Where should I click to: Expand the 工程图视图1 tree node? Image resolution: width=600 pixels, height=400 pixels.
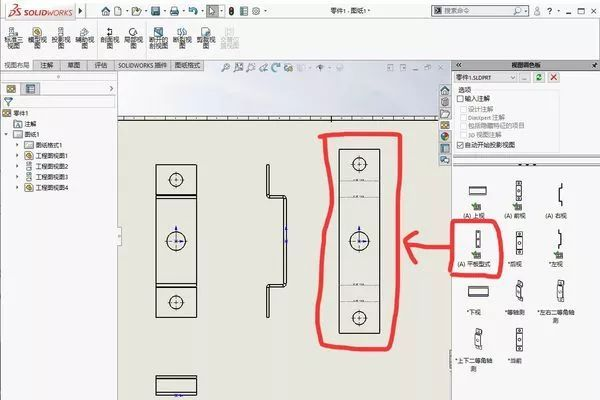[x=17, y=155]
